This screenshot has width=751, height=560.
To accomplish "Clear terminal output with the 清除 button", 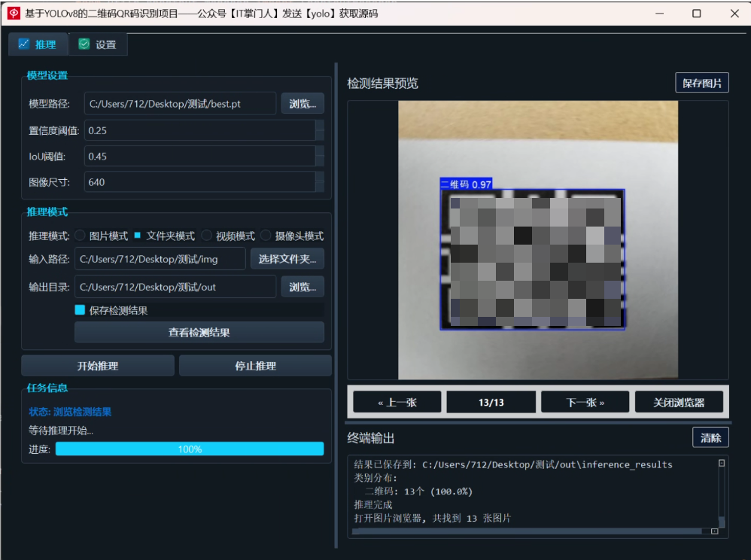I will 710,437.
